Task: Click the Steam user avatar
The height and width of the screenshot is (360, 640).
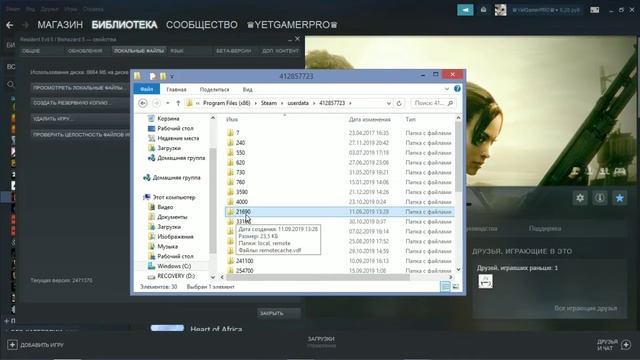Action: [x=500, y=10]
